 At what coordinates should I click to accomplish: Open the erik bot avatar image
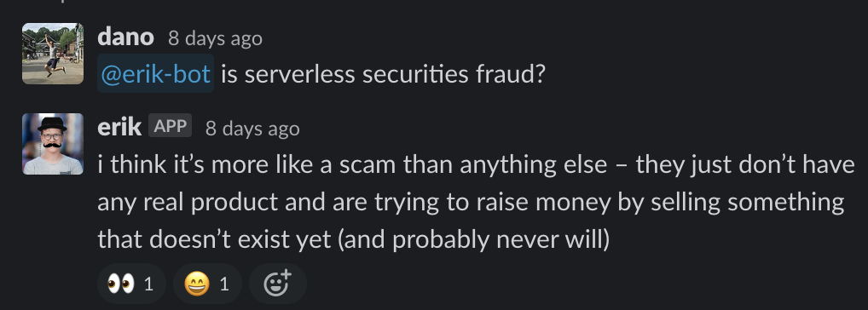(53, 144)
